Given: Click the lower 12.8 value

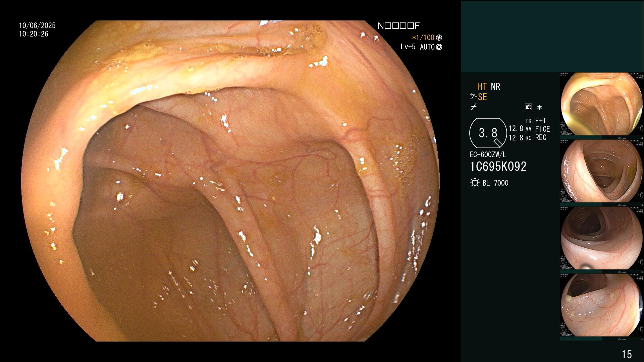Looking at the screenshot, I should pyautogui.click(x=516, y=137).
